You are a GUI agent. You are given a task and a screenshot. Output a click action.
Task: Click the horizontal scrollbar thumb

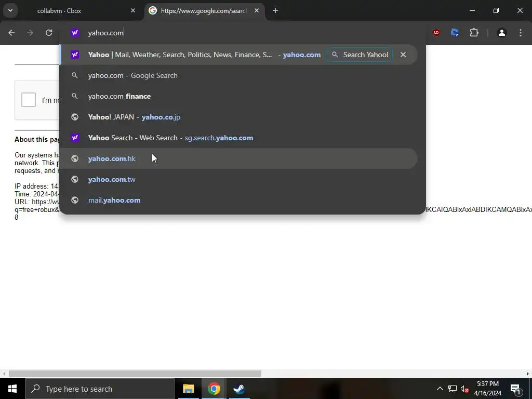tap(135, 374)
